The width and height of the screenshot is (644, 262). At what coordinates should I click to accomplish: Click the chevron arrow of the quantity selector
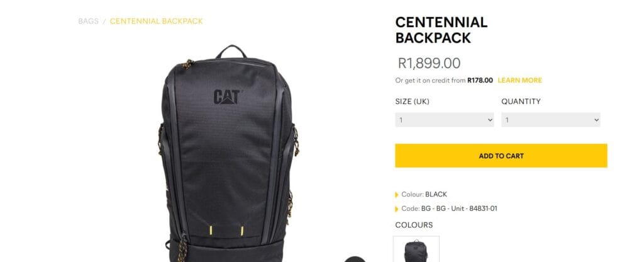tap(596, 120)
